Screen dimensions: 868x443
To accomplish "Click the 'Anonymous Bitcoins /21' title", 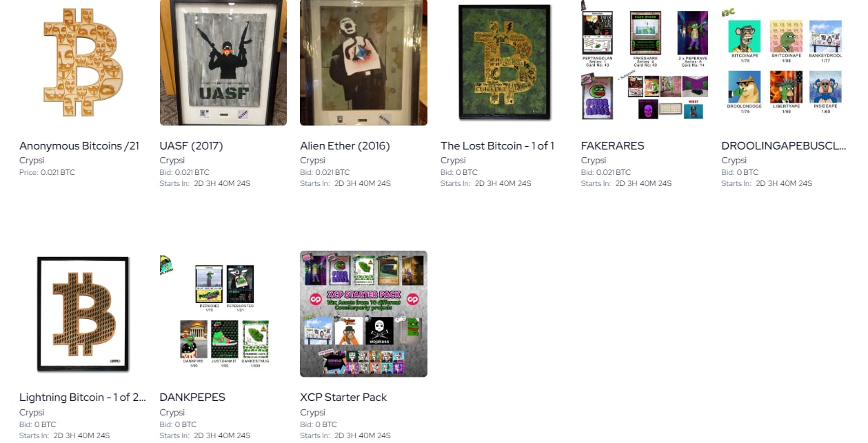I will (79, 146).
